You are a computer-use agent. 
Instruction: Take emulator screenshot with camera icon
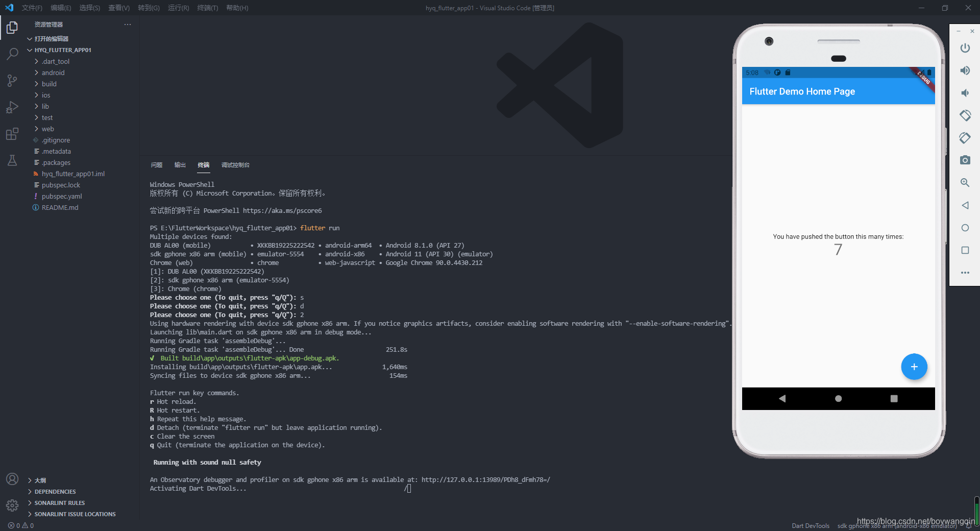tap(965, 160)
